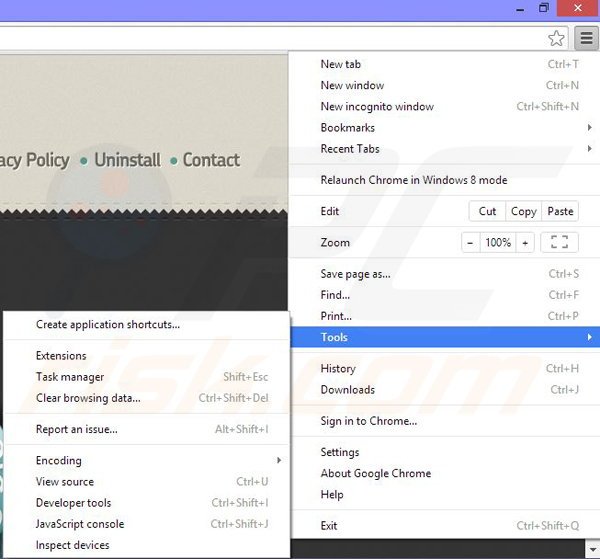Click the Copy button in Edit row
Screen dimensions: 600x559
point(523,212)
